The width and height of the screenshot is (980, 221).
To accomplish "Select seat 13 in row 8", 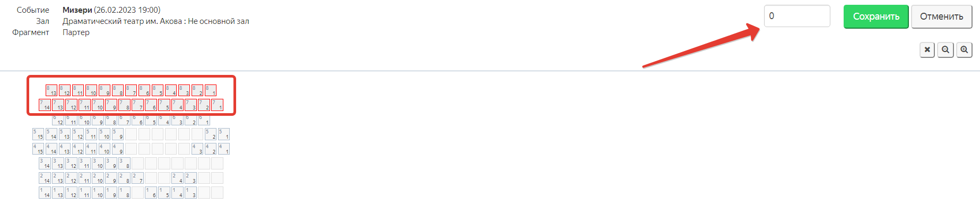I will [51, 90].
